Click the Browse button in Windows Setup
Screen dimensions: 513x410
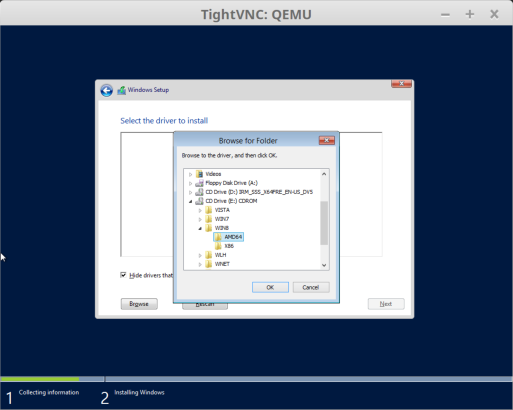[x=139, y=304]
